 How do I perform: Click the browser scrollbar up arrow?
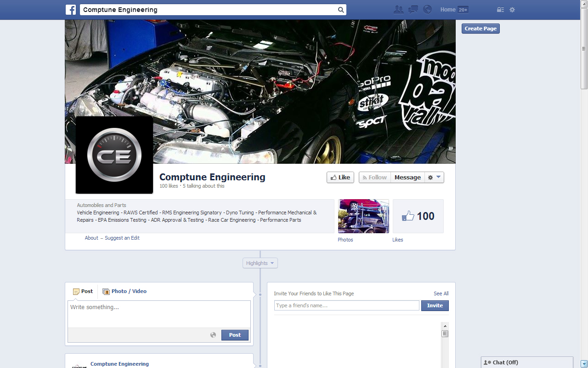pos(584,4)
